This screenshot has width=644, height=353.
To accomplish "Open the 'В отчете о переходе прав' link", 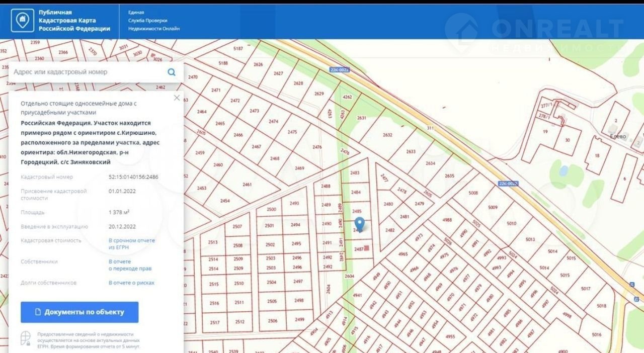I will coord(130,265).
